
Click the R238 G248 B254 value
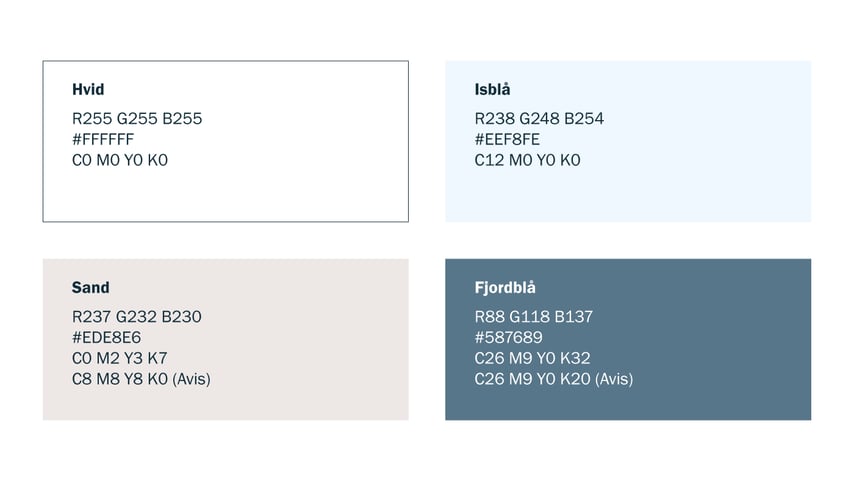pos(539,119)
